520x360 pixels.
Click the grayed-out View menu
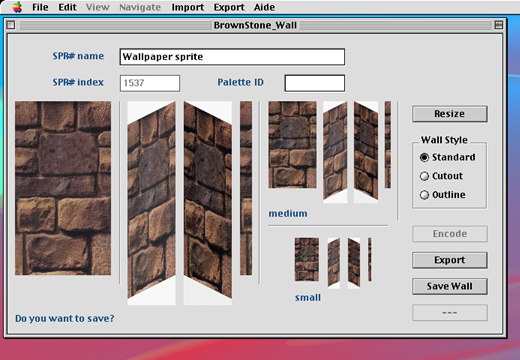(x=97, y=7)
